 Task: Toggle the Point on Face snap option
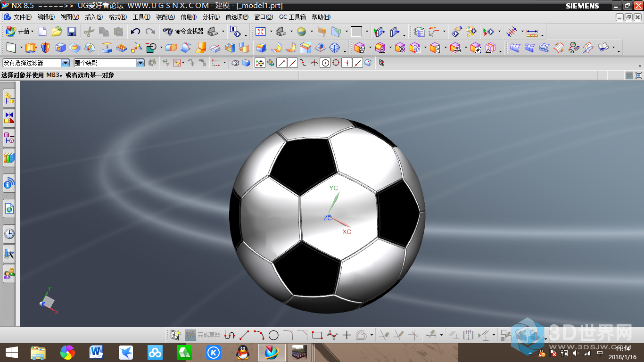(368, 63)
